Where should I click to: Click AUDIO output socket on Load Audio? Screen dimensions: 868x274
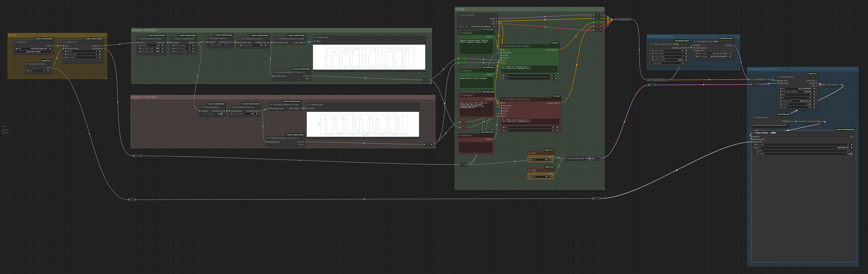coord(53,46)
